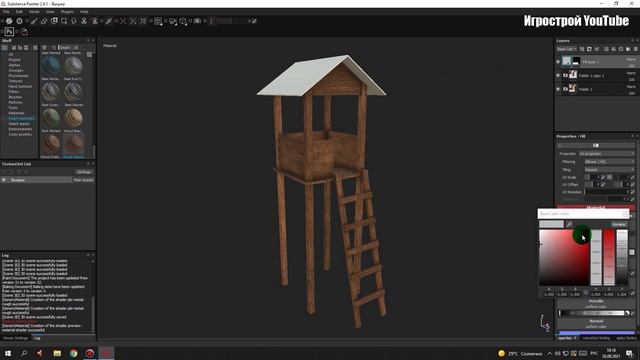The height and width of the screenshot is (360, 640).
Task: Open the File menu
Action: coord(6,12)
